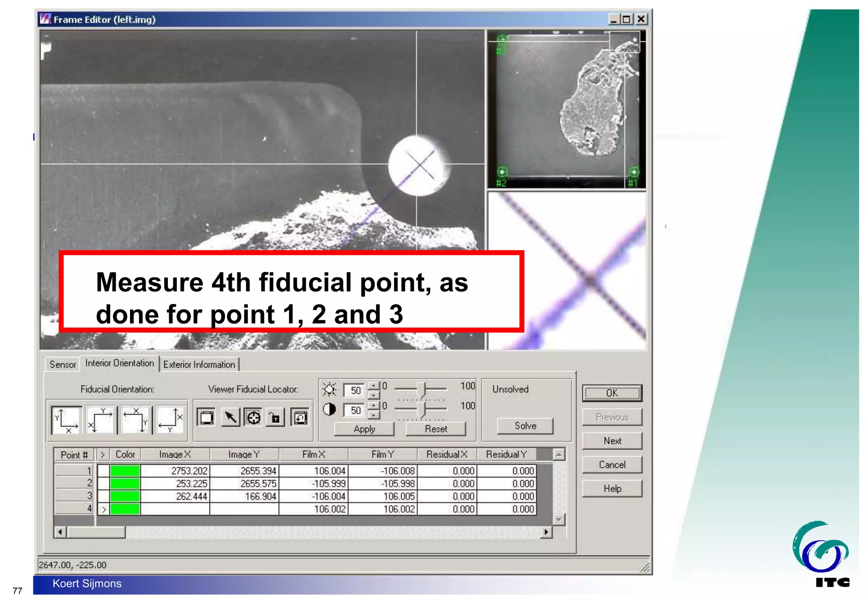Click the contrast half-circle icon
The width and height of the screenshot is (868, 601).
pos(329,409)
